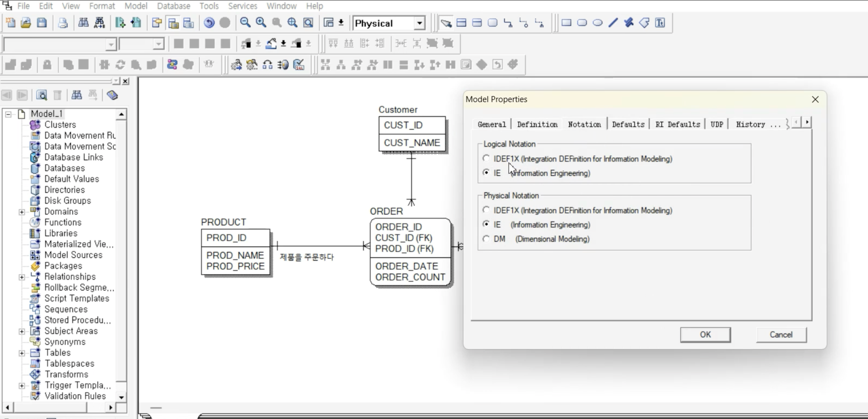Viewport: 868px width, 419px height.
Task: Switch to the UDP tab
Action: point(717,124)
